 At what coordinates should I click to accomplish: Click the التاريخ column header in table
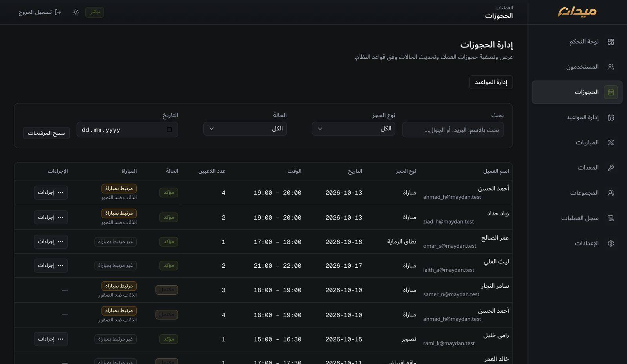pyautogui.click(x=355, y=171)
